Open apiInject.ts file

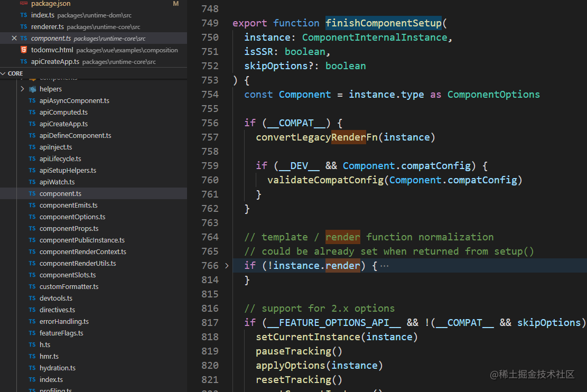56,147
